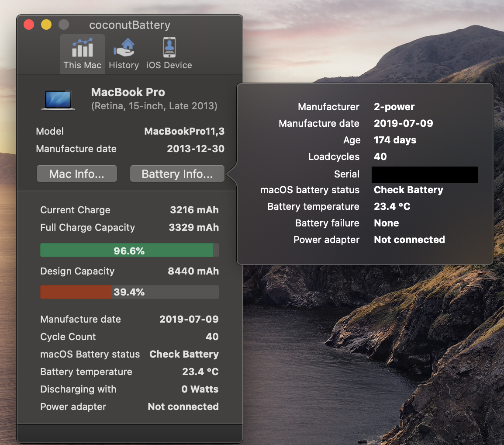Click the 8440 mAh design capacity value

[x=193, y=271]
